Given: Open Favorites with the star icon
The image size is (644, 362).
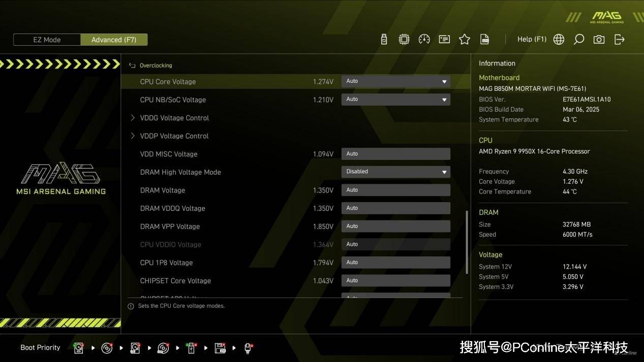Looking at the screenshot, I should [x=465, y=39].
